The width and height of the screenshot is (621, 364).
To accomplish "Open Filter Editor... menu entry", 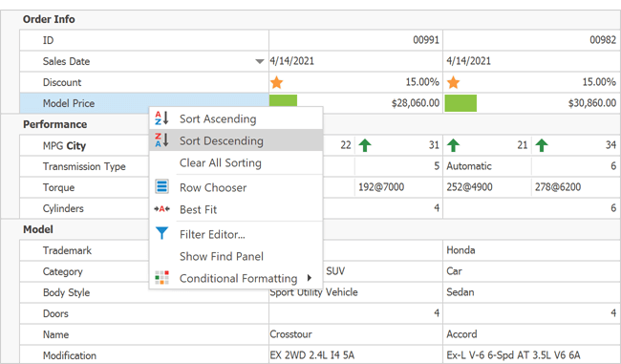I will (x=236, y=234).
